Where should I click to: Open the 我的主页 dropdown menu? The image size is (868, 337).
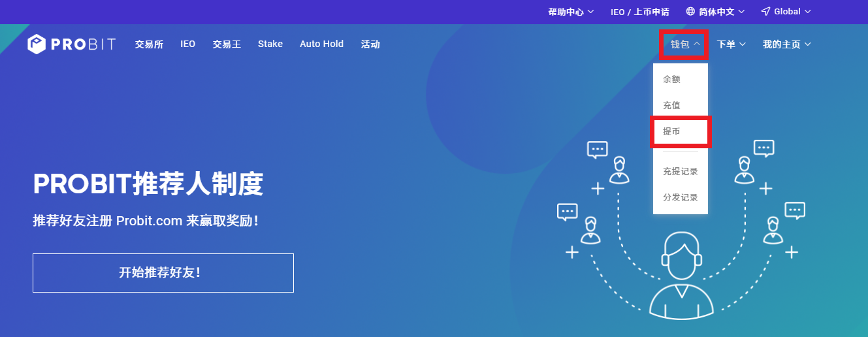click(786, 44)
